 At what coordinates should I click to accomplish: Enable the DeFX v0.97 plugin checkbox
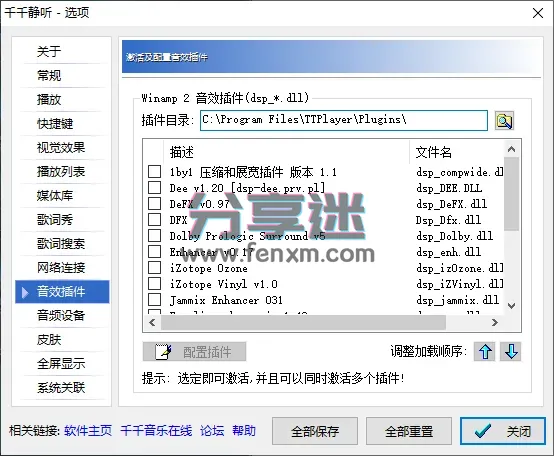[x=154, y=203]
